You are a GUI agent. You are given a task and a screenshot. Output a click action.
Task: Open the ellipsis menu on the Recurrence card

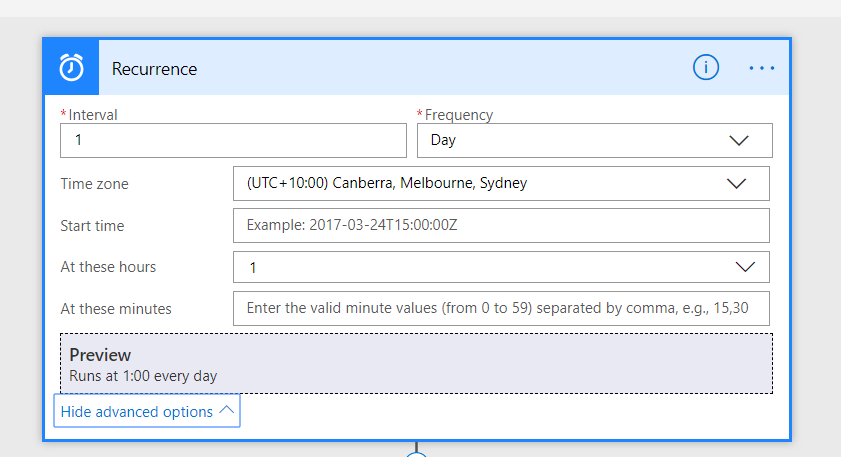(762, 68)
